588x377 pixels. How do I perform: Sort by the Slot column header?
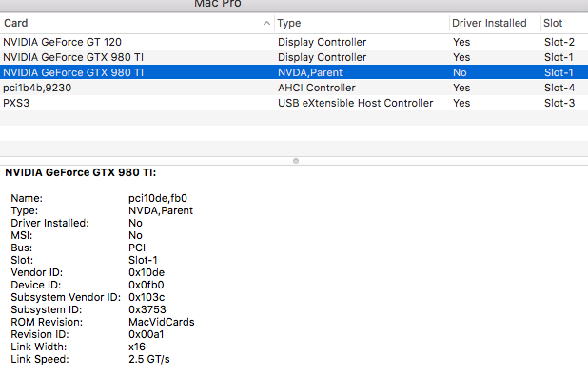tap(564, 23)
